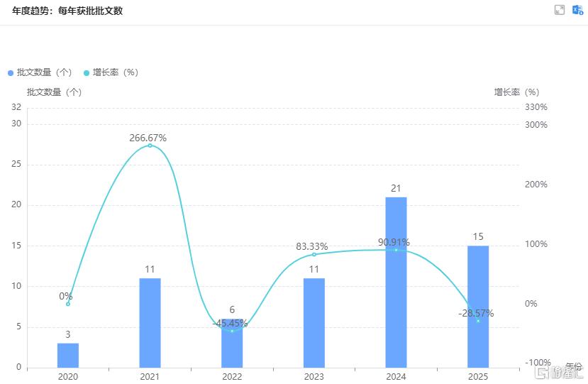
Task: Click the 266.67% growth rate data point
Action: [x=150, y=146]
